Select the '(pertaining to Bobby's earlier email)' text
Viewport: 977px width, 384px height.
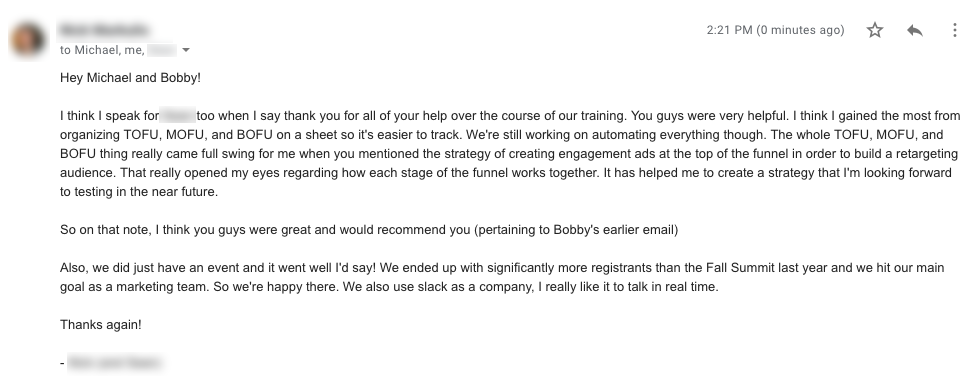[576, 229]
